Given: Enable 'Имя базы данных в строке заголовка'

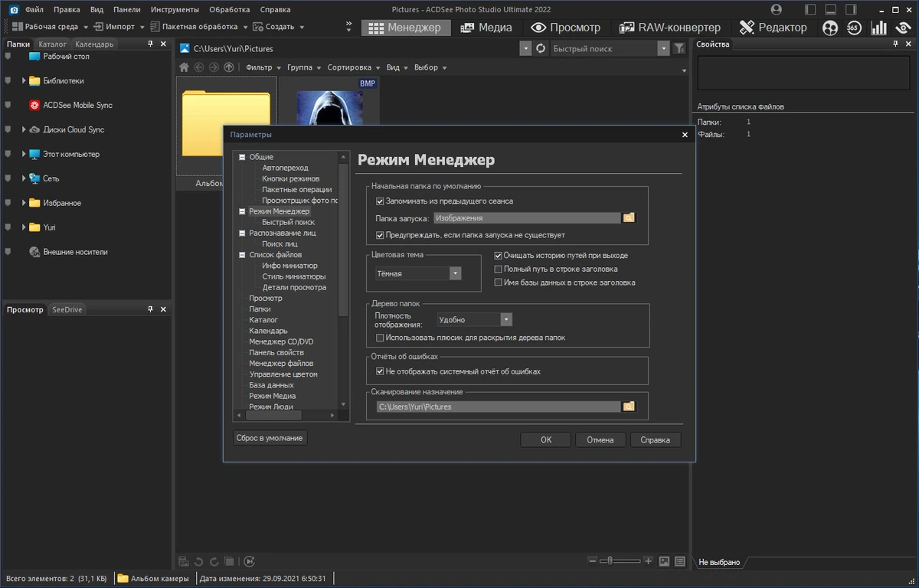Looking at the screenshot, I should 499,283.
